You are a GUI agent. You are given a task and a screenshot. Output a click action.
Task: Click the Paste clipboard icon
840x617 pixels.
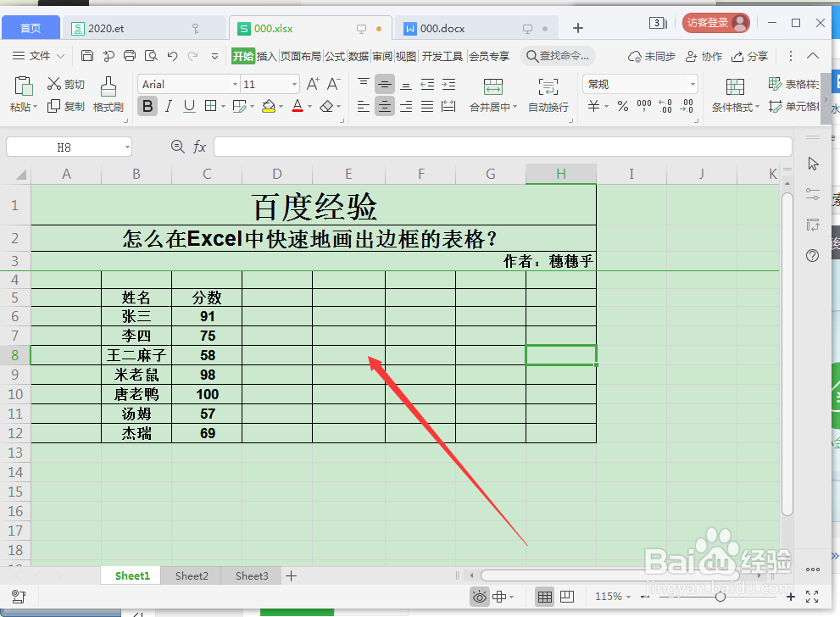click(x=24, y=86)
